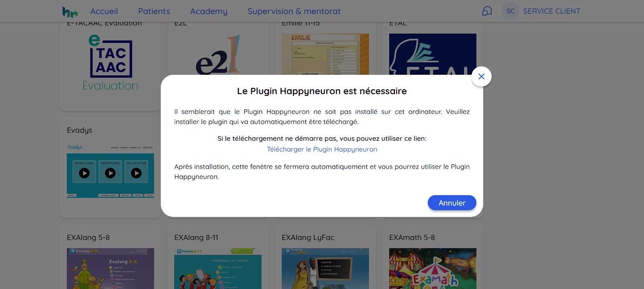Open the support headset icon
Screen dimensions: 644x289
pyautogui.click(x=487, y=11)
